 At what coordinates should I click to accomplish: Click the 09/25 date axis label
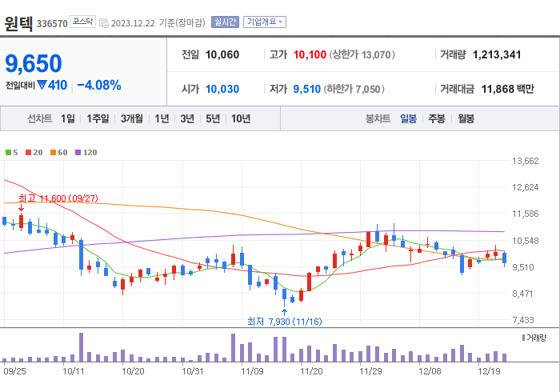click(x=14, y=371)
